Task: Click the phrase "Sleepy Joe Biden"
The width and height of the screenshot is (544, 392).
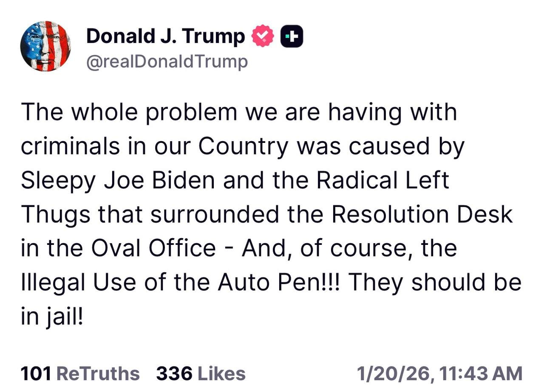Action: click(118, 180)
